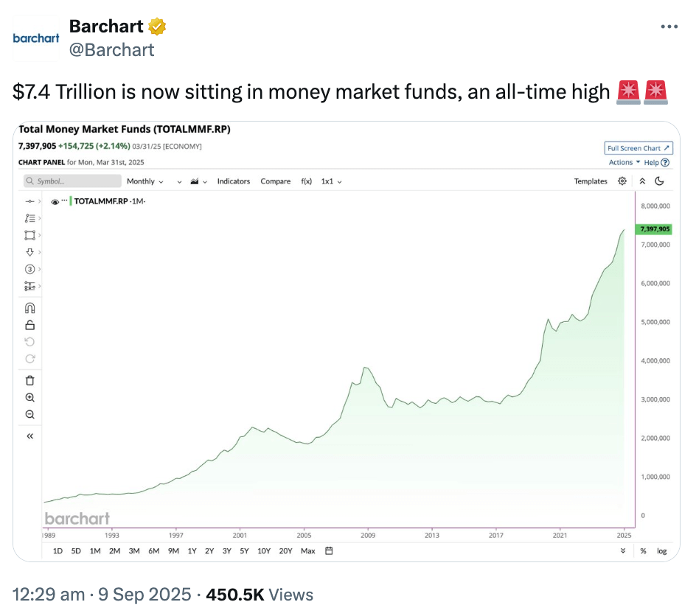Select the 10Y time range
This screenshot has width=696, height=616.
click(264, 550)
